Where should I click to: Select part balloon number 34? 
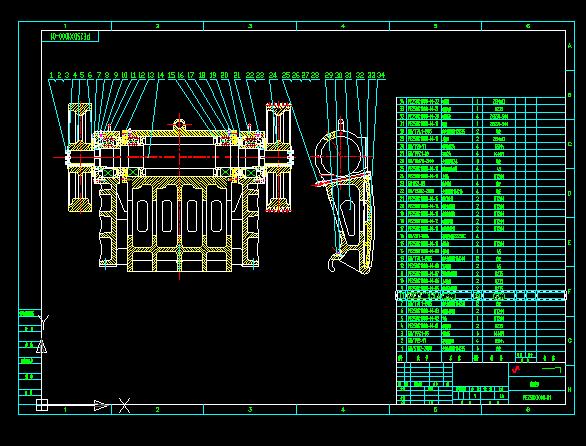tap(381, 75)
